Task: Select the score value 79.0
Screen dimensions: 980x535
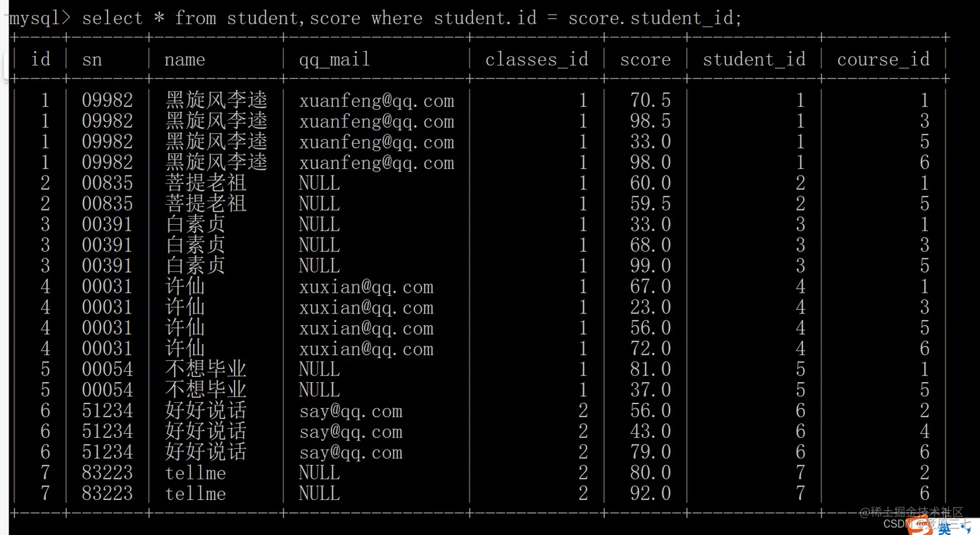Action: [x=651, y=453]
